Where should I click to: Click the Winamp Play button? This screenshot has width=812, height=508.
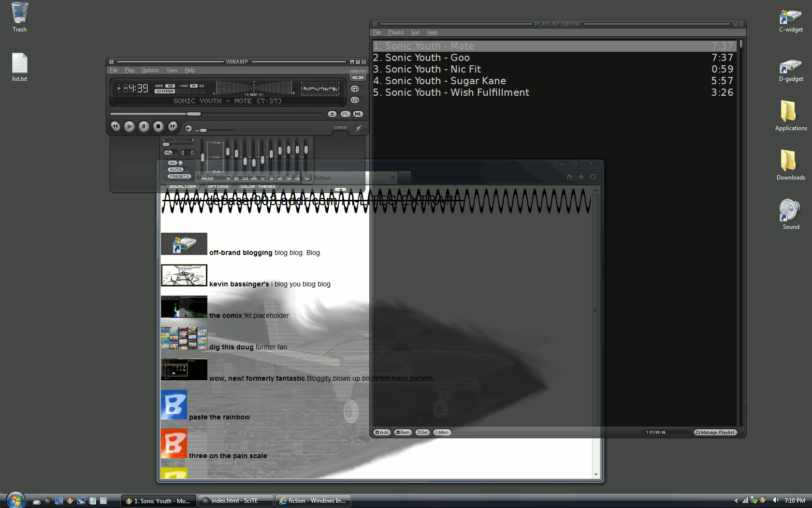tap(130, 126)
